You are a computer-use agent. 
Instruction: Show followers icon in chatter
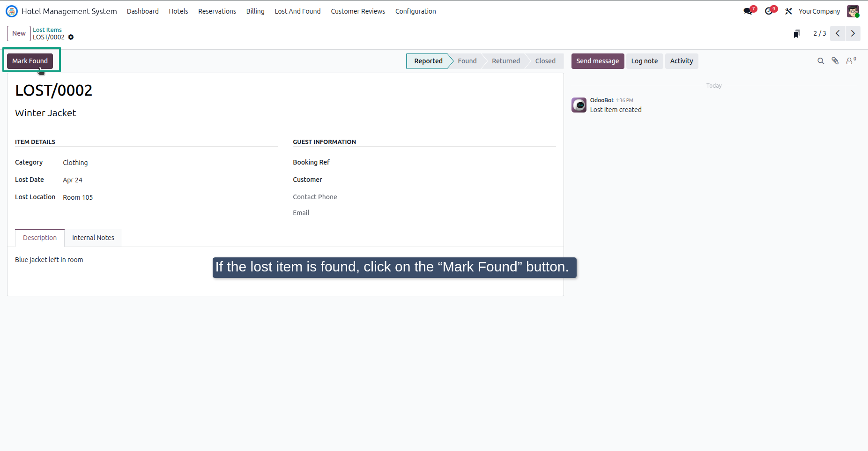pyautogui.click(x=851, y=61)
